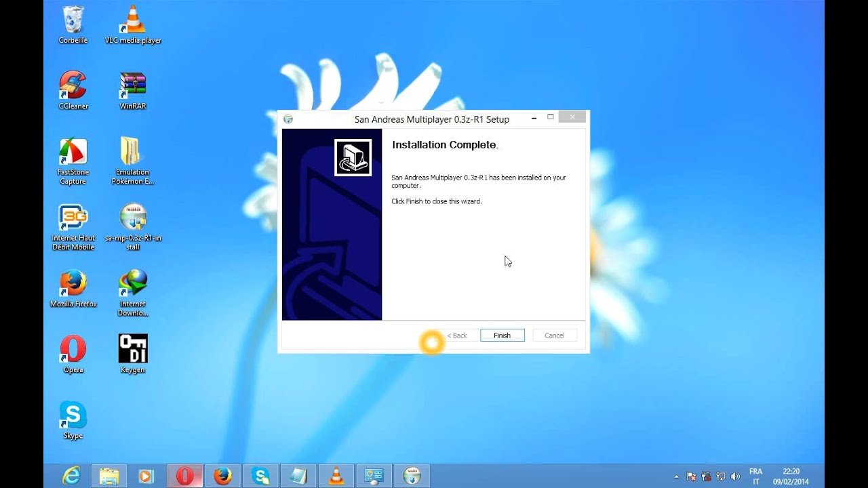Click the volume speaker tray icon
This screenshot has height=488, width=868.
[x=736, y=476]
